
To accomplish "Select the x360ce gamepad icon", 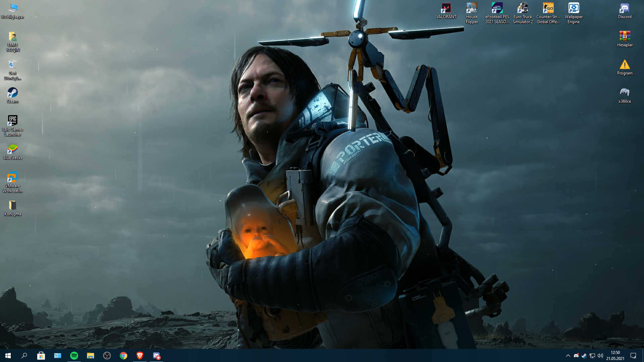I will (625, 96).
